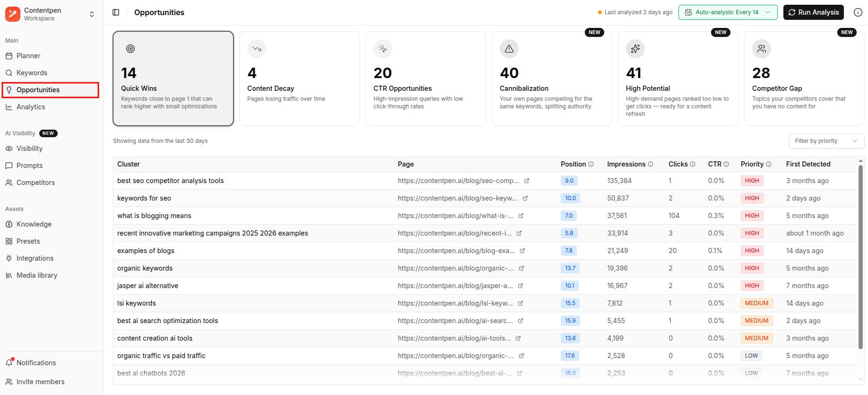This screenshot has width=868, height=395.
Task: Open external link icon for examples of blogs
Action: coord(522,251)
